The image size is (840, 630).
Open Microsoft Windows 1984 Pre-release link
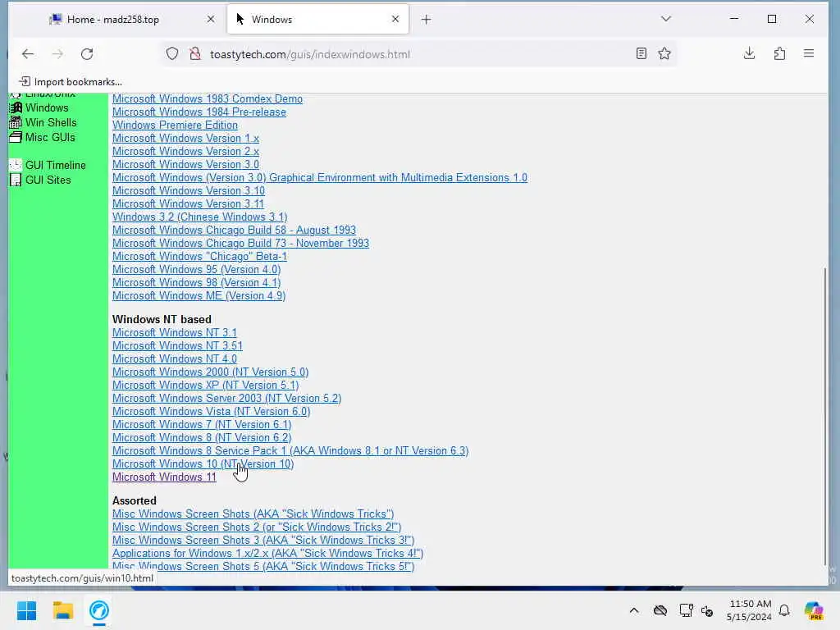click(199, 112)
